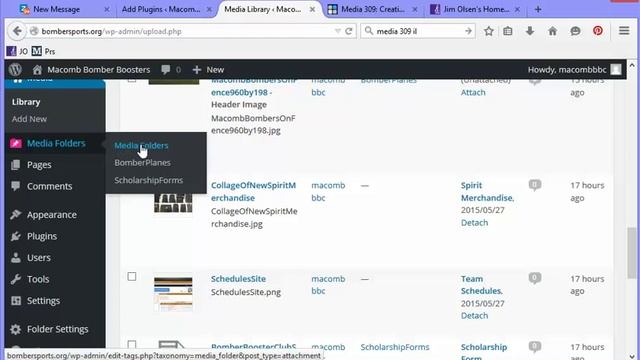Check the SchedulesSite row checkbox

pos(131,277)
